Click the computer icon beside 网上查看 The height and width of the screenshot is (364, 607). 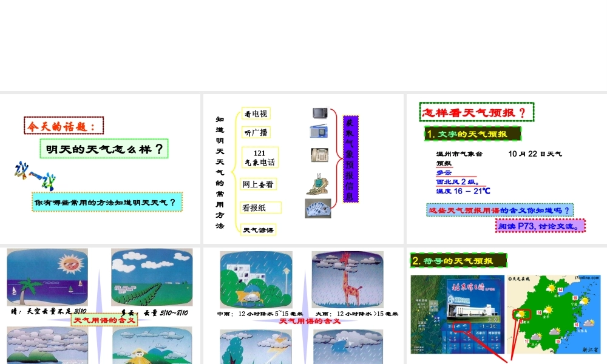pyautogui.click(x=318, y=184)
